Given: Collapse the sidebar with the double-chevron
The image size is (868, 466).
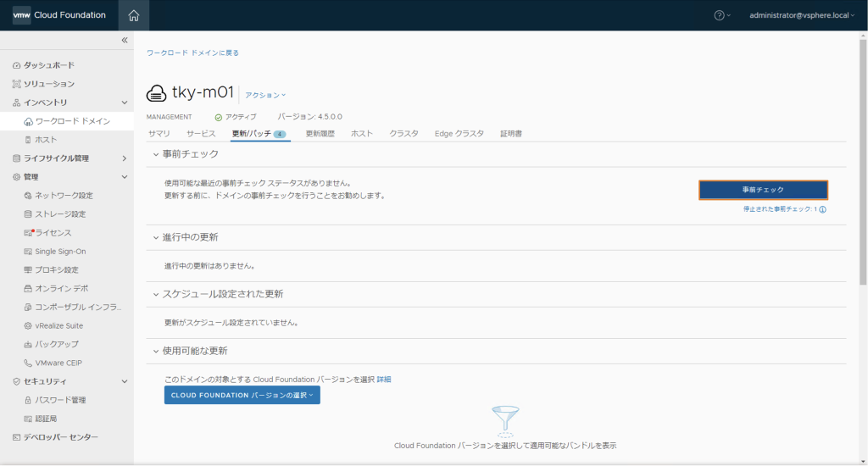Looking at the screenshot, I should click(x=125, y=40).
